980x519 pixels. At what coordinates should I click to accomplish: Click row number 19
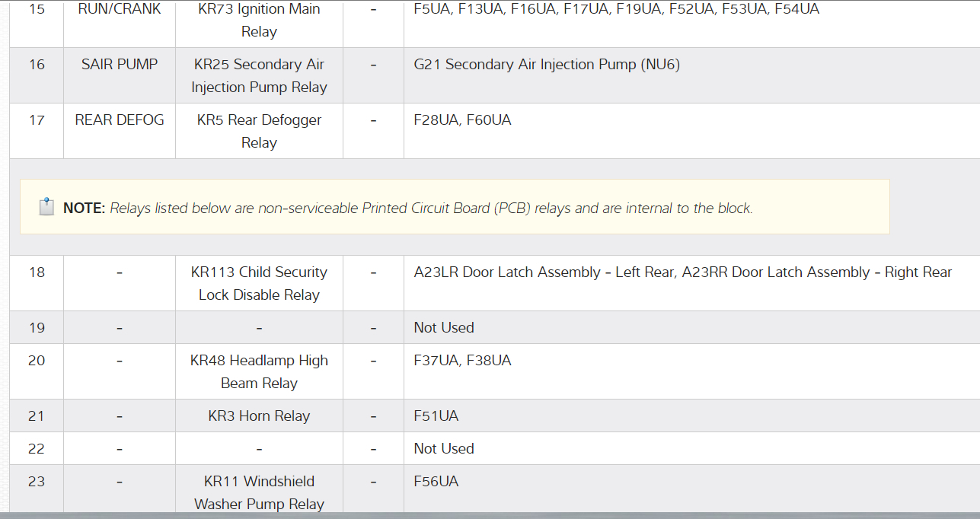click(x=37, y=328)
